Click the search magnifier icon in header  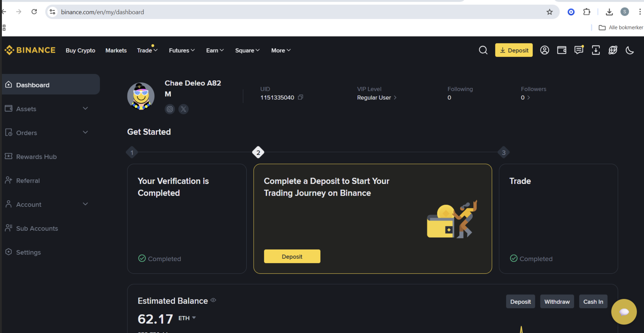pyautogui.click(x=483, y=50)
